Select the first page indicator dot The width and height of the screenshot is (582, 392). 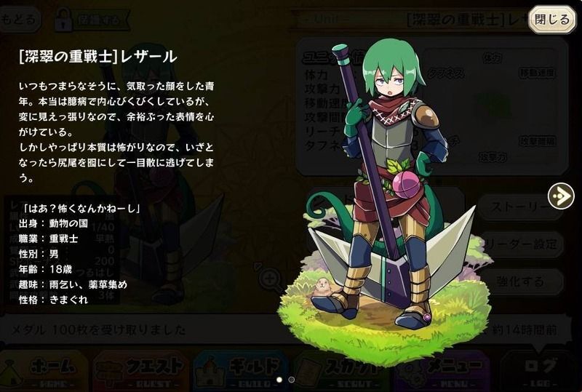[279, 380]
